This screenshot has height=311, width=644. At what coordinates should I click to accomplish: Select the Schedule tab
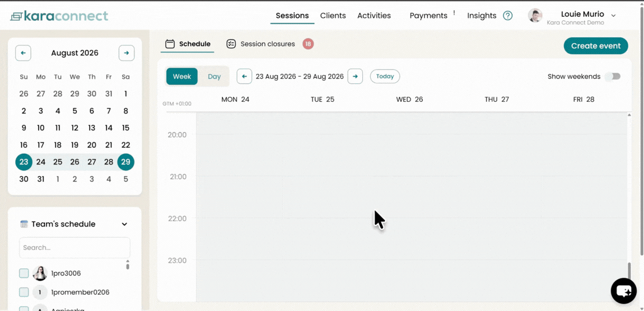pyautogui.click(x=188, y=44)
